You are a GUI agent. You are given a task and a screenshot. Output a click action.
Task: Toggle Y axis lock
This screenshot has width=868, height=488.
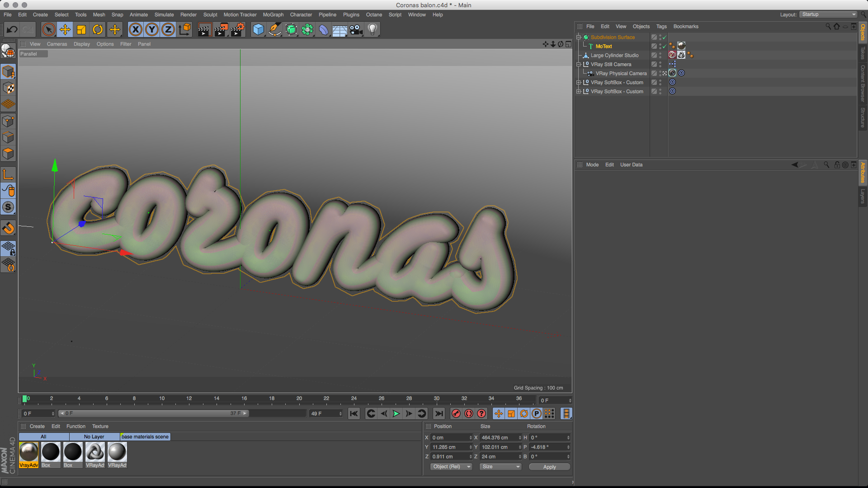coord(152,30)
